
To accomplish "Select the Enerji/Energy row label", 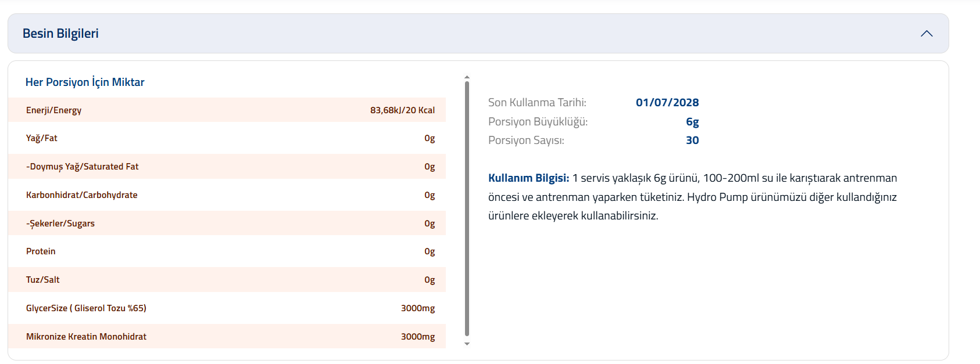I will tap(53, 110).
